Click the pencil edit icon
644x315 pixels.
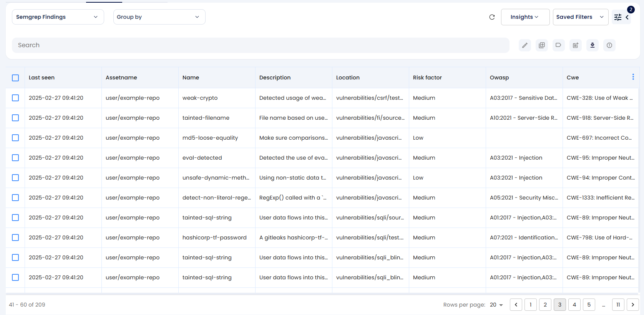click(525, 45)
